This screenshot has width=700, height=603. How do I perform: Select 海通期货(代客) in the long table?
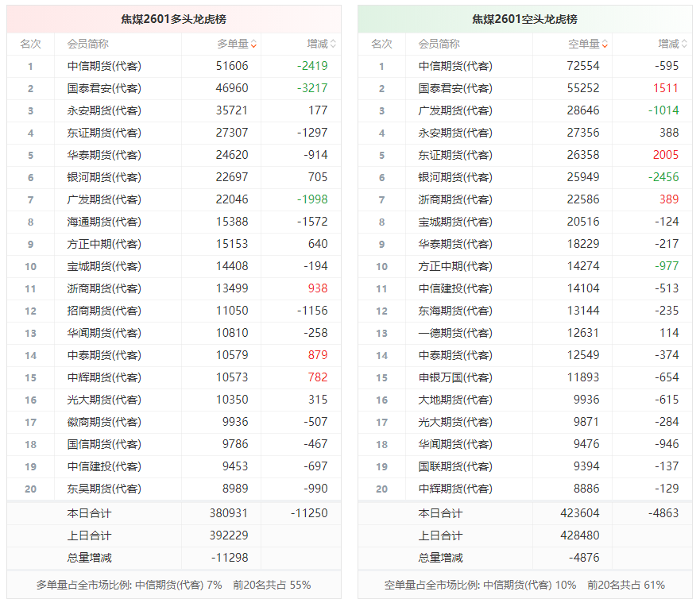pyautogui.click(x=104, y=222)
